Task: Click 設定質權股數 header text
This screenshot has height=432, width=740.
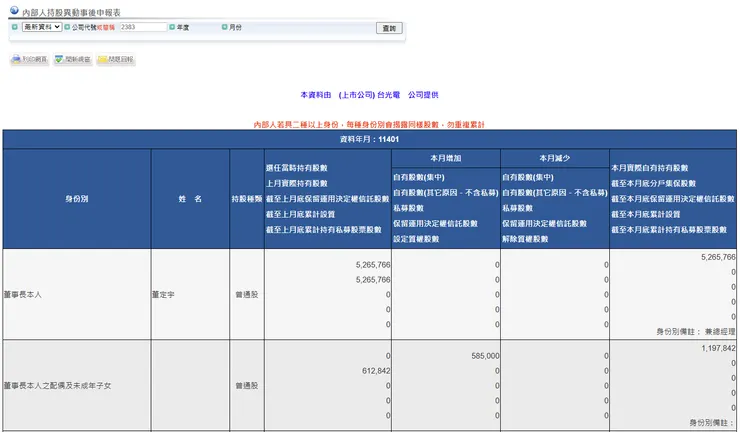Action: click(416, 239)
